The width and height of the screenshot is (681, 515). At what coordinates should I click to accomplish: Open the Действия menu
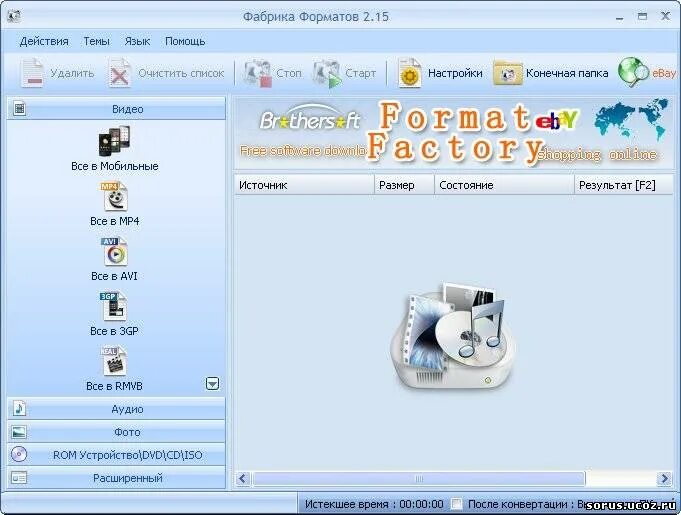click(44, 41)
